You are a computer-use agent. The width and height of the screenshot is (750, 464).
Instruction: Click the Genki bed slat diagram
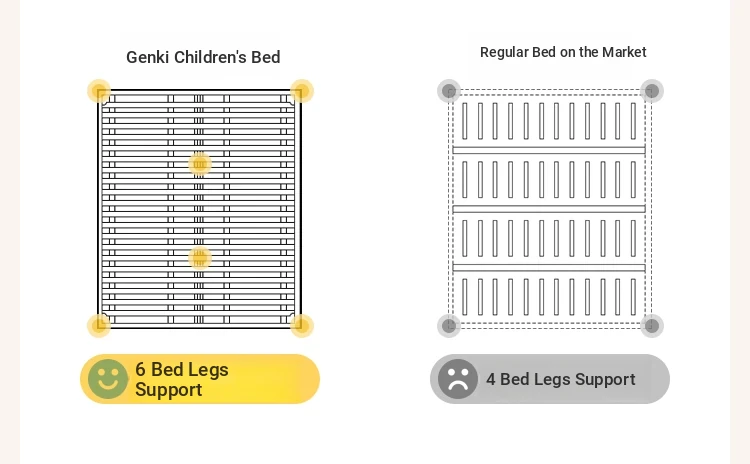point(200,209)
